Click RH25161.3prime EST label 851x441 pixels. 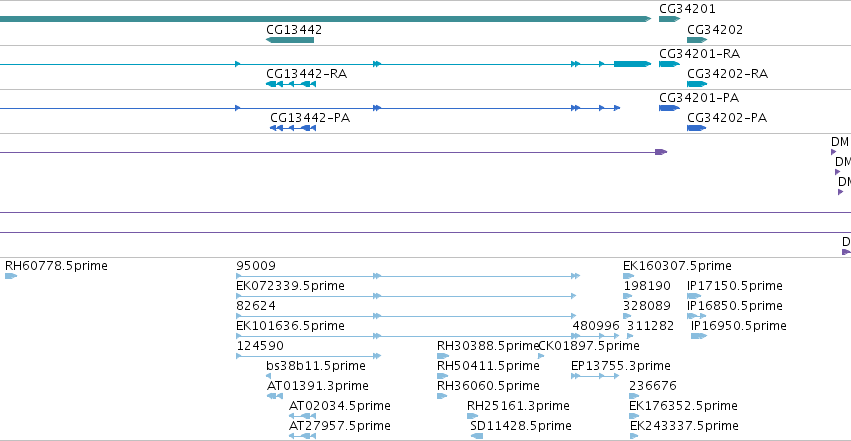tap(518, 406)
